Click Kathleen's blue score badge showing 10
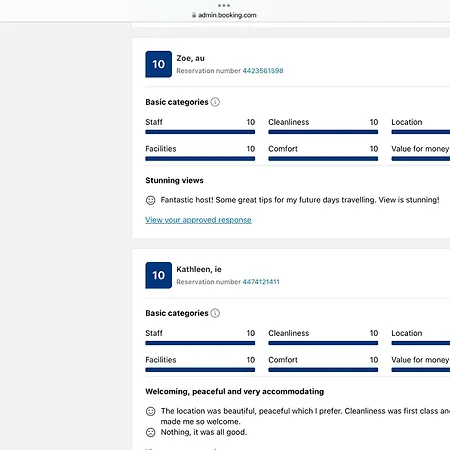 tap(159, 275)
